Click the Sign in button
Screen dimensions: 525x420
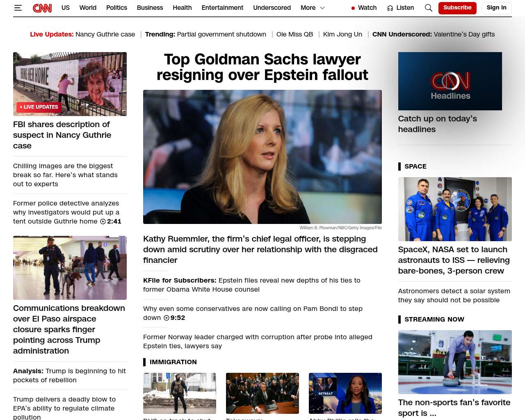[496, 8]
